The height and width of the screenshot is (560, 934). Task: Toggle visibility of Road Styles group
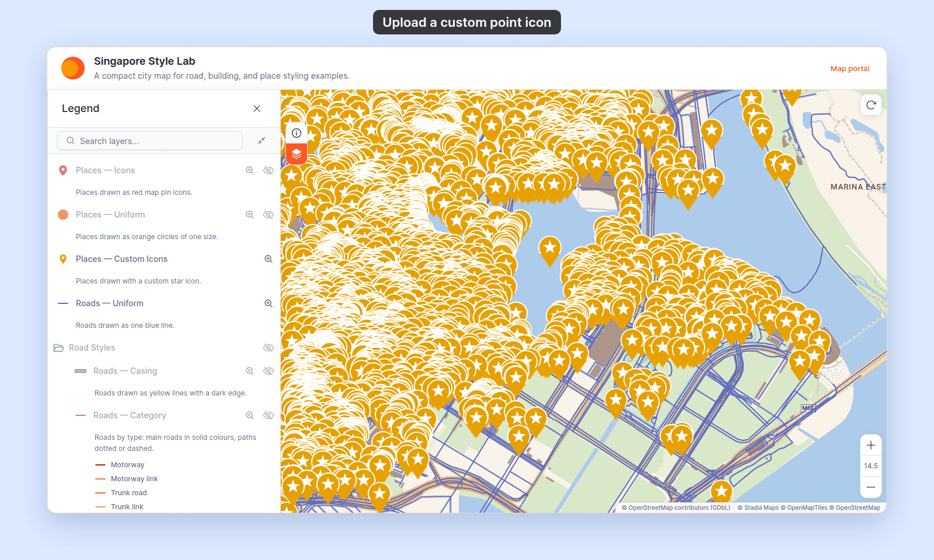tap(269, 348)
